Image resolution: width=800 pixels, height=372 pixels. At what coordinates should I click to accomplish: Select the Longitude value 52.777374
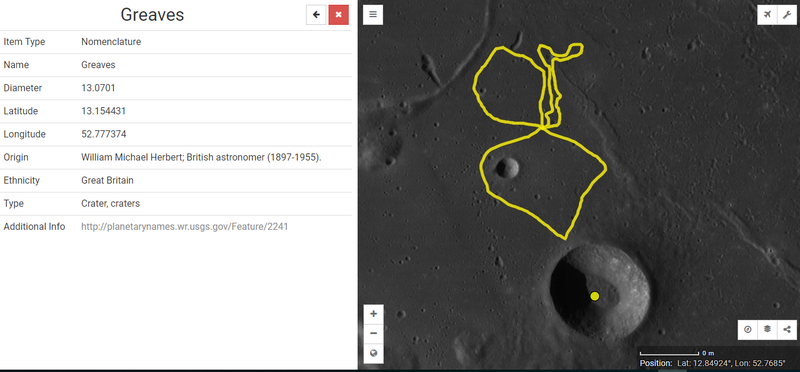click(x=104, y=134)
